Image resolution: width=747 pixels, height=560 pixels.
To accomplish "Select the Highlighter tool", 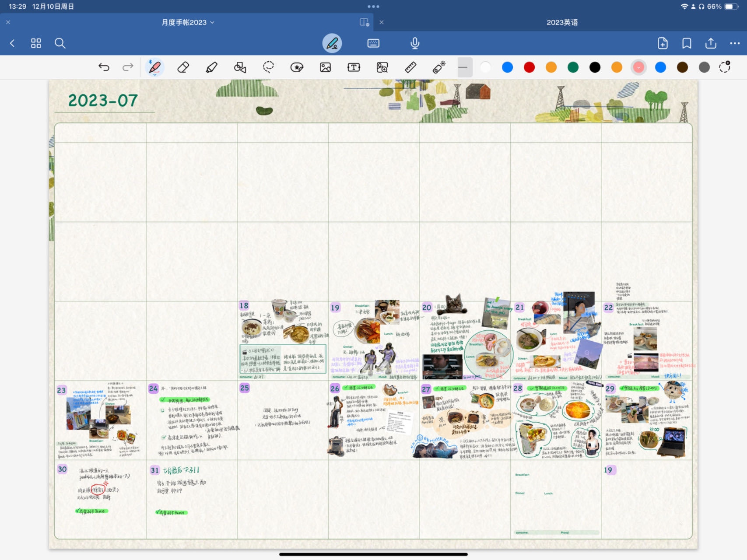I will (211, 67).
